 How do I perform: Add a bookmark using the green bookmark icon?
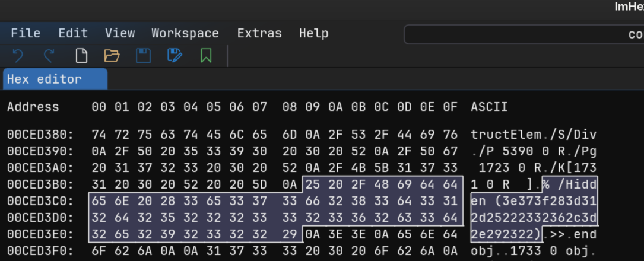click(x=206, y=56)
